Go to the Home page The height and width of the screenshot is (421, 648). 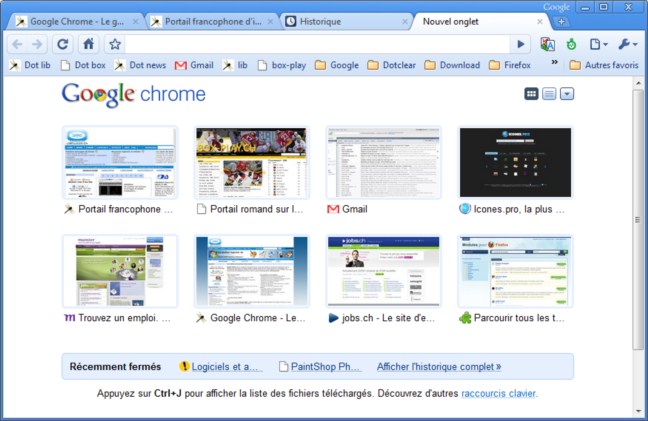point(88,44)
